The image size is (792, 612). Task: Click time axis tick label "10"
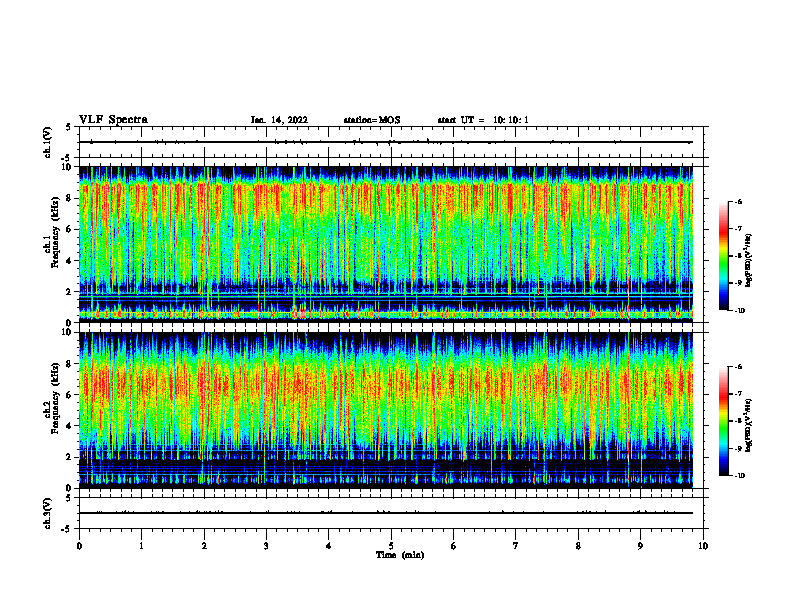pyautogui.click(x=703, y=546)
